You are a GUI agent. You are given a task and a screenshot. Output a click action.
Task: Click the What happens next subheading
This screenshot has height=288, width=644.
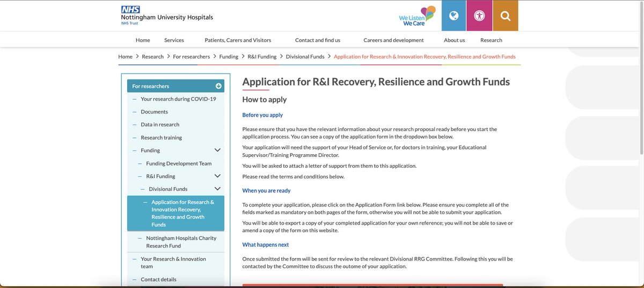click(266, 245)
